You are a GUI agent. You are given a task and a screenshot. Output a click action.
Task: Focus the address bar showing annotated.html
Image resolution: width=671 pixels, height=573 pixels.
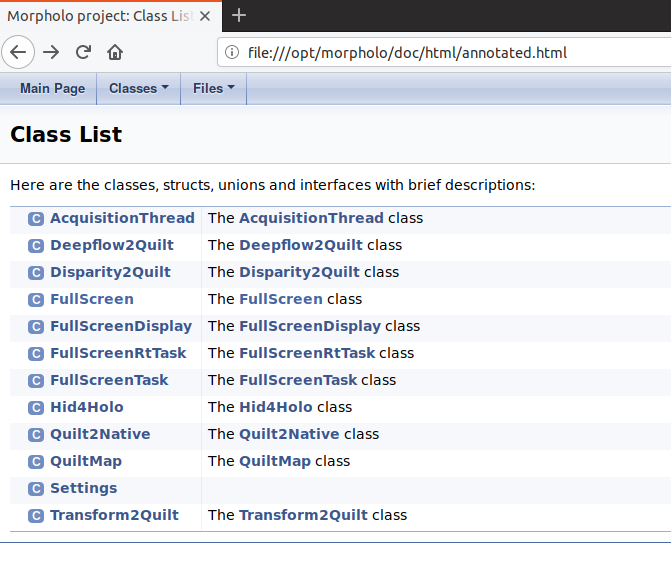(x=445, y=52)
